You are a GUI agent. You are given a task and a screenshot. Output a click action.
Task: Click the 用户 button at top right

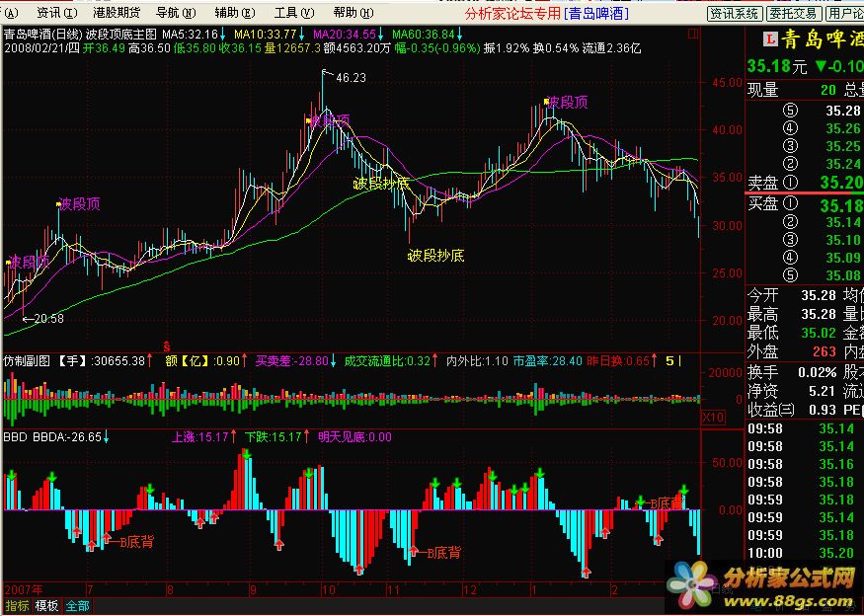click(x=844, y=13)
